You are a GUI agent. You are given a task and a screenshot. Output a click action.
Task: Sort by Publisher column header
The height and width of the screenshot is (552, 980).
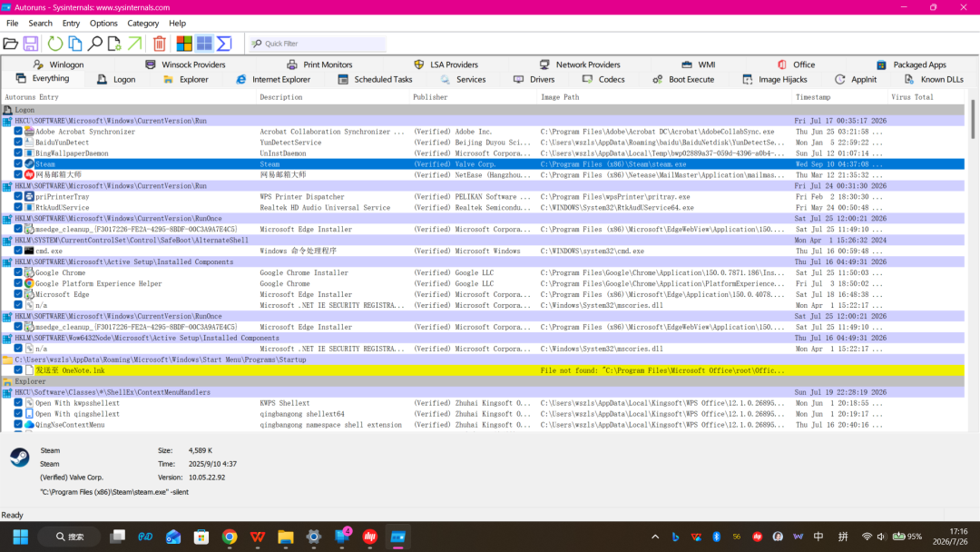pos(474,97)
